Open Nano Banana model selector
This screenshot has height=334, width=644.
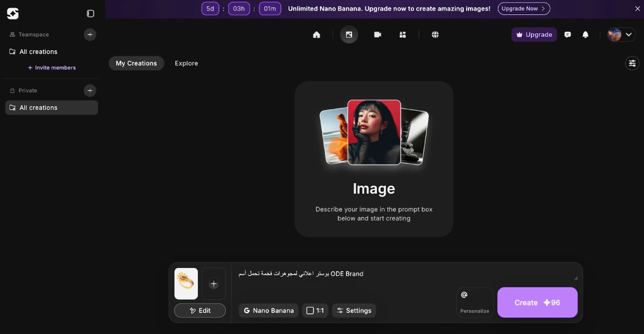pyautogui.click(x=269, y=311)
